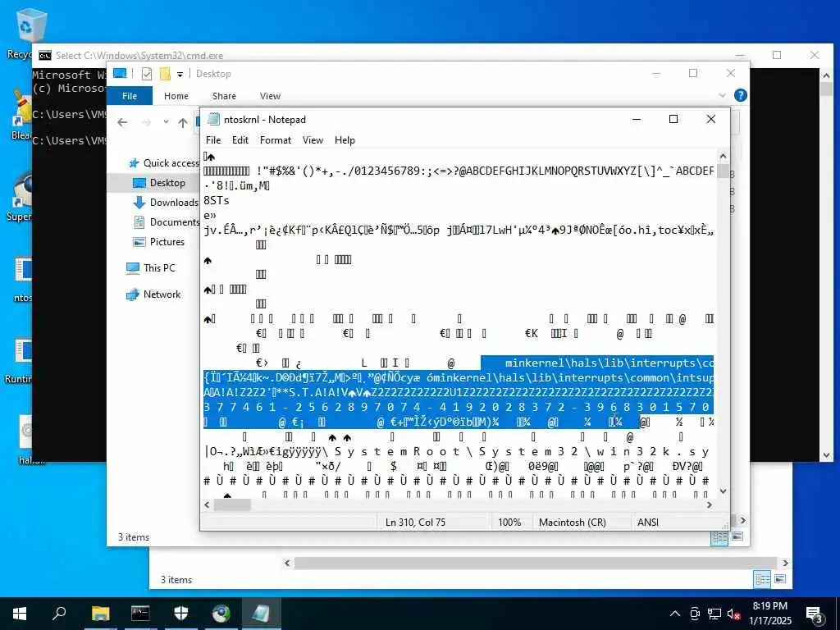Screen dimensions: 840x630
Task: Select This PC in navigation pane
Action: coord(151,268)
